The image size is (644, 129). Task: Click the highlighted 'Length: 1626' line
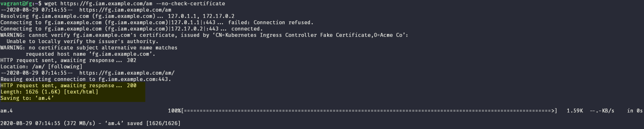tap(49, 92)
